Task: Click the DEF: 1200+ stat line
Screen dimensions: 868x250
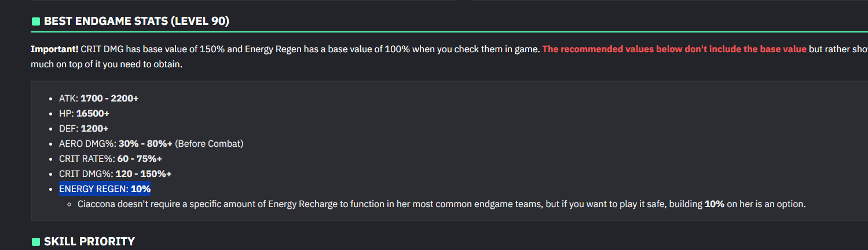Action: pos(84,129)
